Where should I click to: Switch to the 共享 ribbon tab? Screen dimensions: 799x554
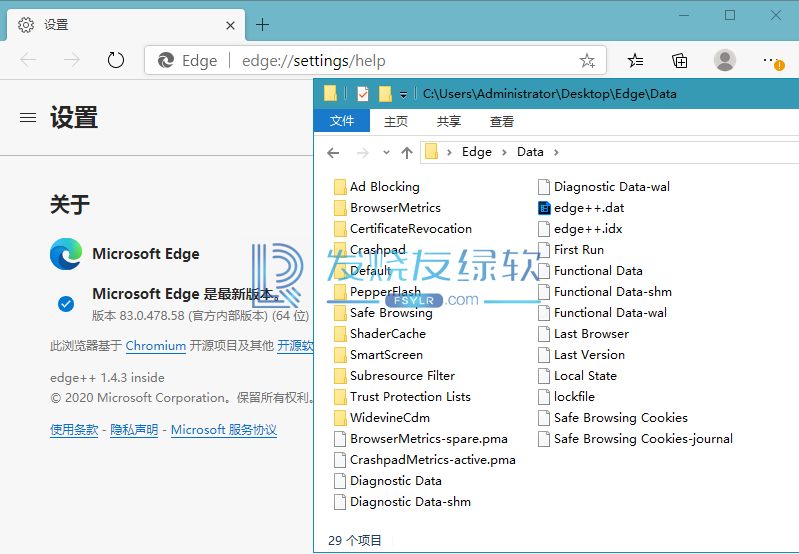(449, 121)
